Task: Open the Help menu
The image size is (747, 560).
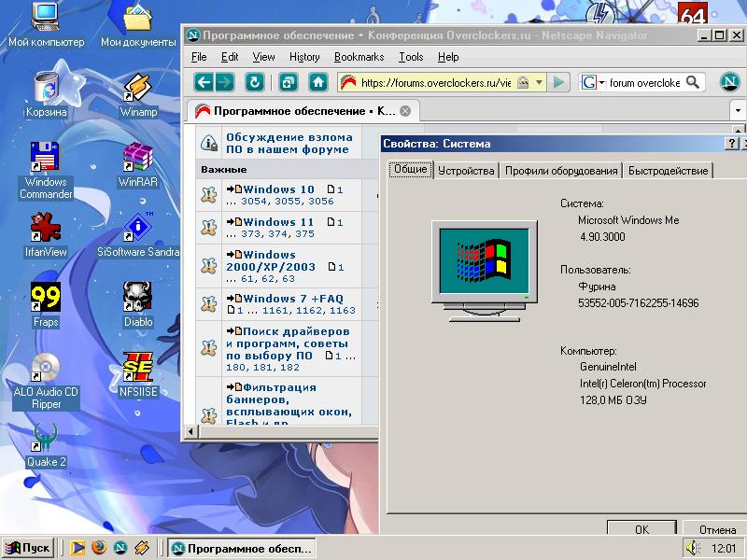Action: (x=448, y=57)
